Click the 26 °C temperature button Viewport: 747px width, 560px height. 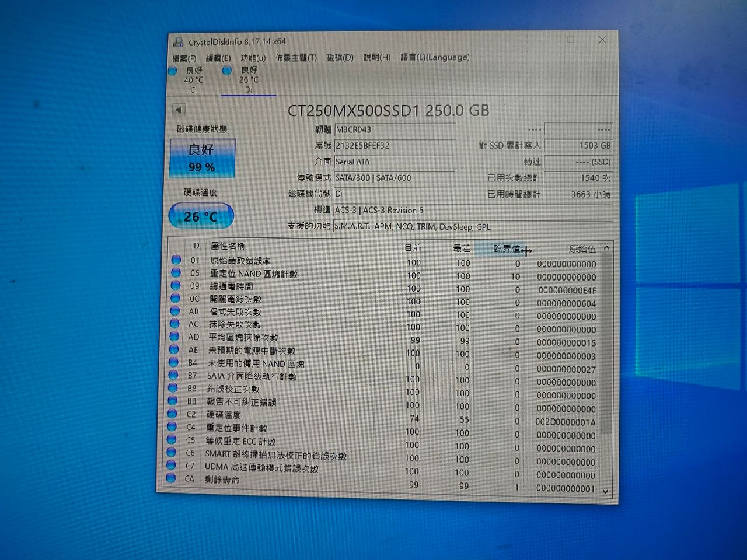coord(201,216)
